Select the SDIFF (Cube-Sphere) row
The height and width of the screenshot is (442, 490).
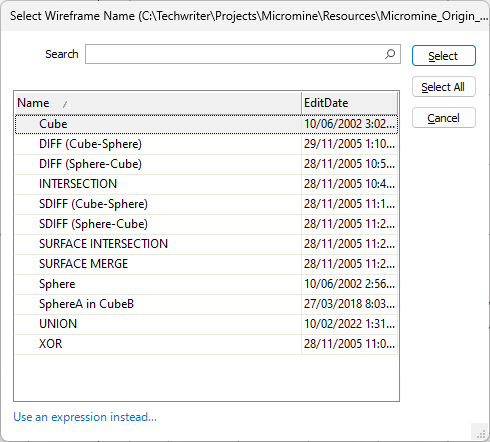pyautogui.click(x=206, y=204)
